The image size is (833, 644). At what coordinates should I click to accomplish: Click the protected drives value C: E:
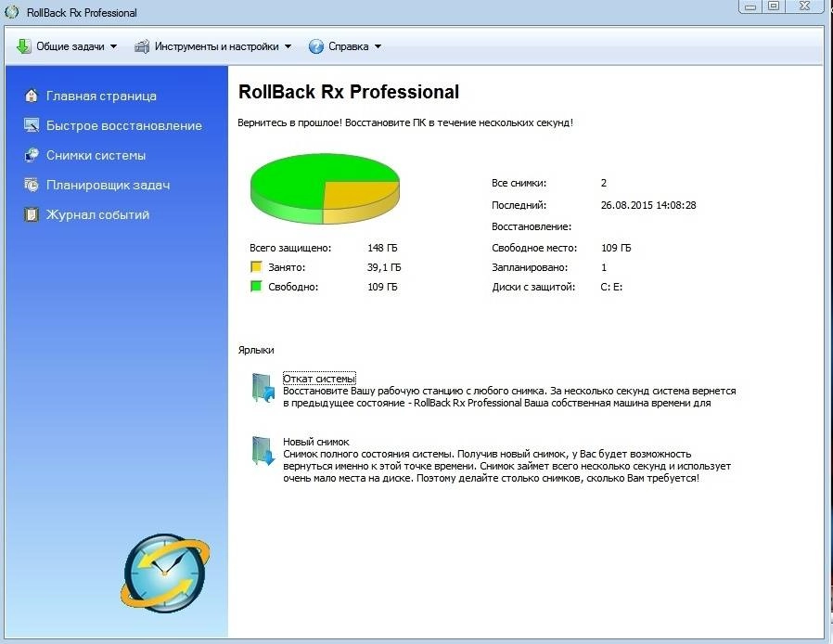pyautogui.click(x=611, y=287)
